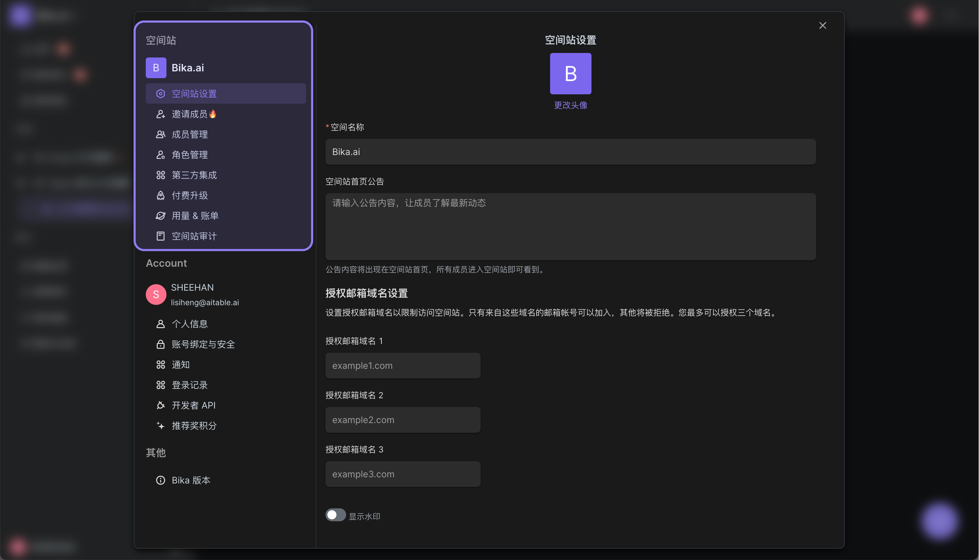The width and height of the screenshot is (979, 560).
Task: Toggle the 显示水印 switch
Action: point(335,515)
